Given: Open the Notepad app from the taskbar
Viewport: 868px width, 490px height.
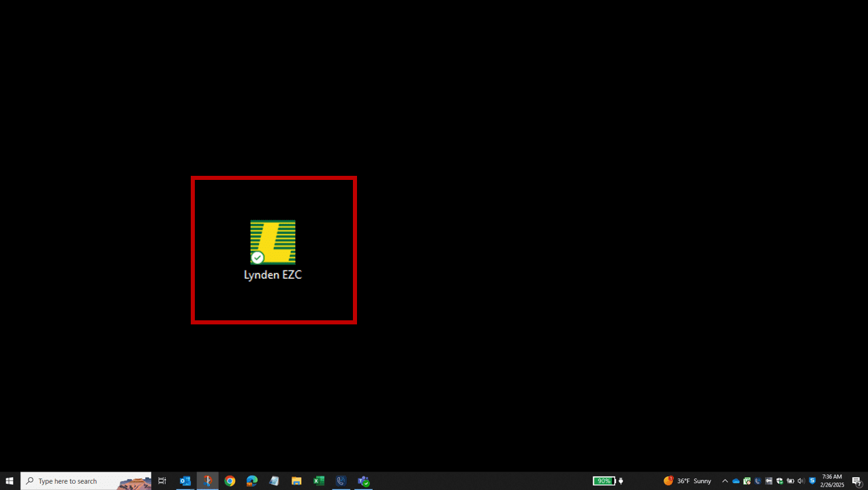Looking at the screenshot, I should [x=275, y=480].
